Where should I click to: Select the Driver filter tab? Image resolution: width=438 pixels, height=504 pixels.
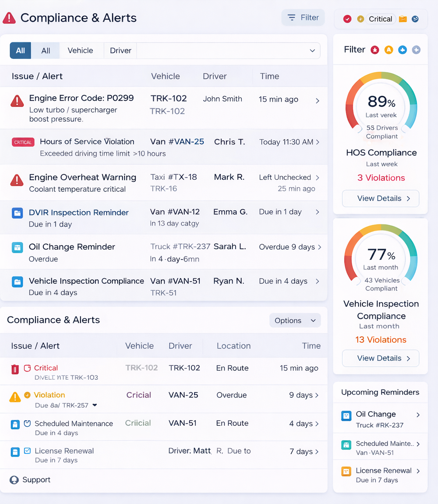pos(120,50)
